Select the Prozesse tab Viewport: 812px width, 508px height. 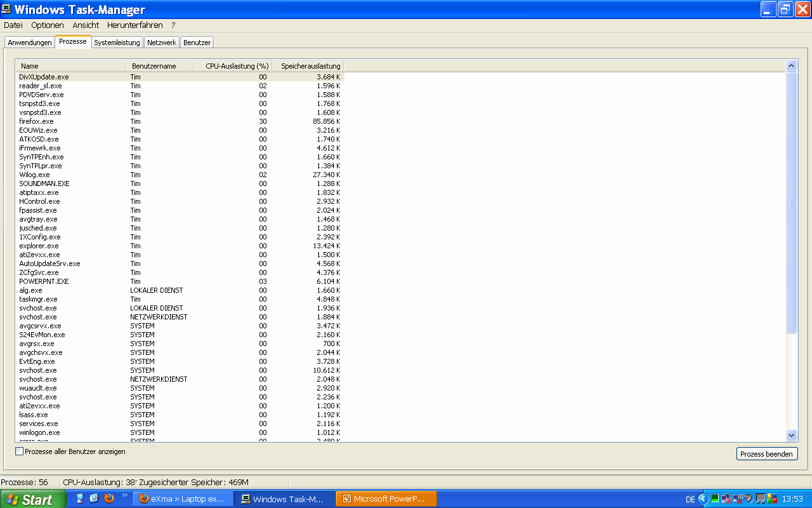point(73,41)
